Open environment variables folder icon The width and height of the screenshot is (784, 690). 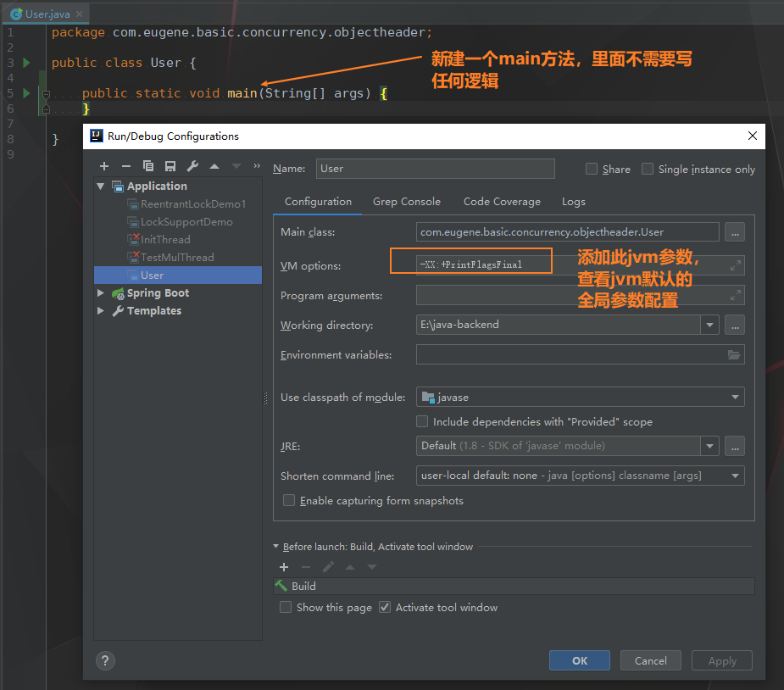click(x=733, y=355)
